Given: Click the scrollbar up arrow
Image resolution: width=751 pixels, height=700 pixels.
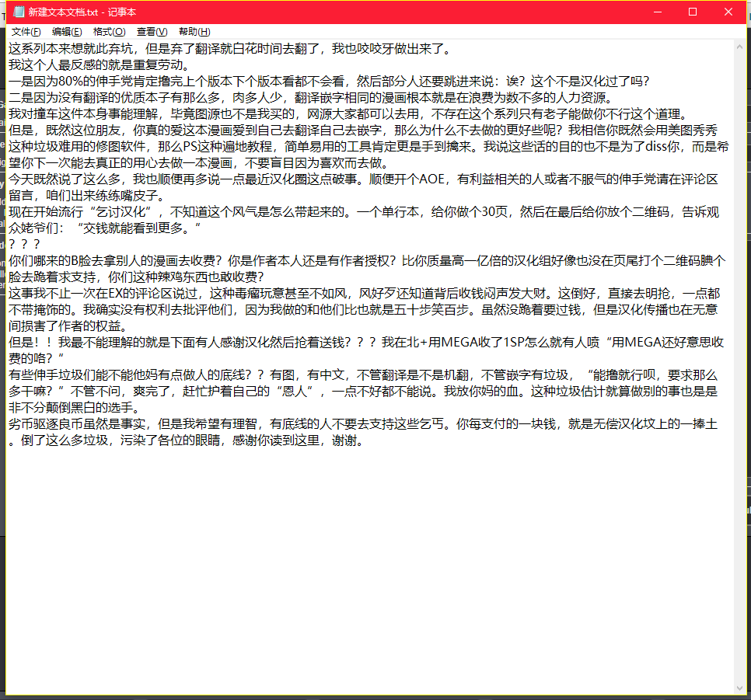Looking at the screenshot, I should click(x=739, y=47).
